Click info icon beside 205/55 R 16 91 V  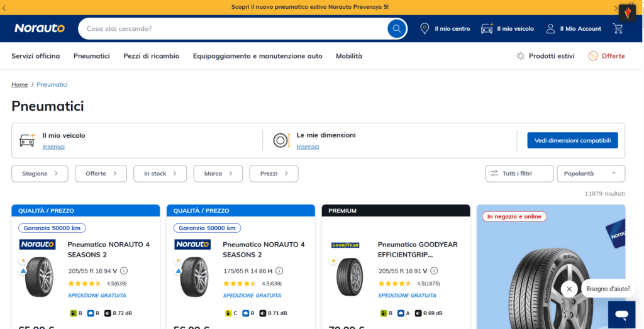434,271
